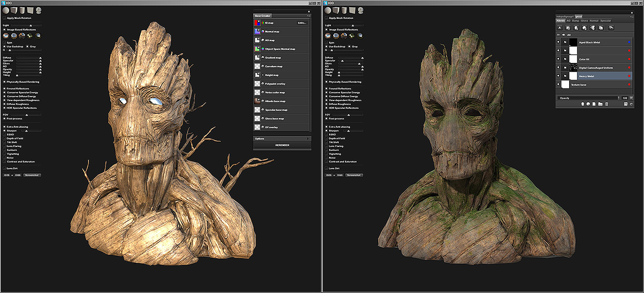Open the Bump channel tab
Viewport: 644px width, 293px height.
pos(575,21)
